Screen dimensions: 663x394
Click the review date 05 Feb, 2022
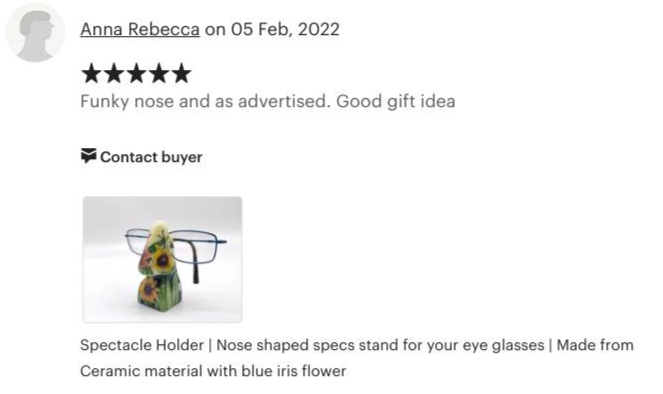(x=285, y=29)
